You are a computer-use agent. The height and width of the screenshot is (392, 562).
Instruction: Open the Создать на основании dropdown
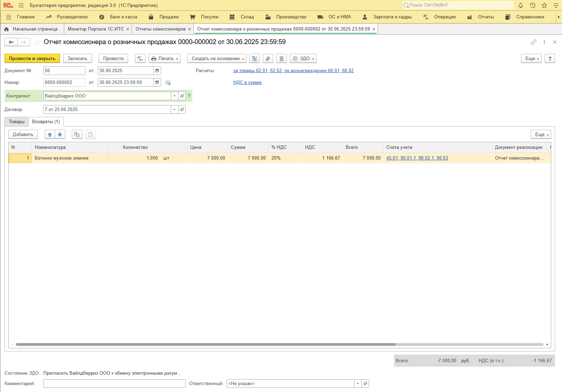coord(217,59)
